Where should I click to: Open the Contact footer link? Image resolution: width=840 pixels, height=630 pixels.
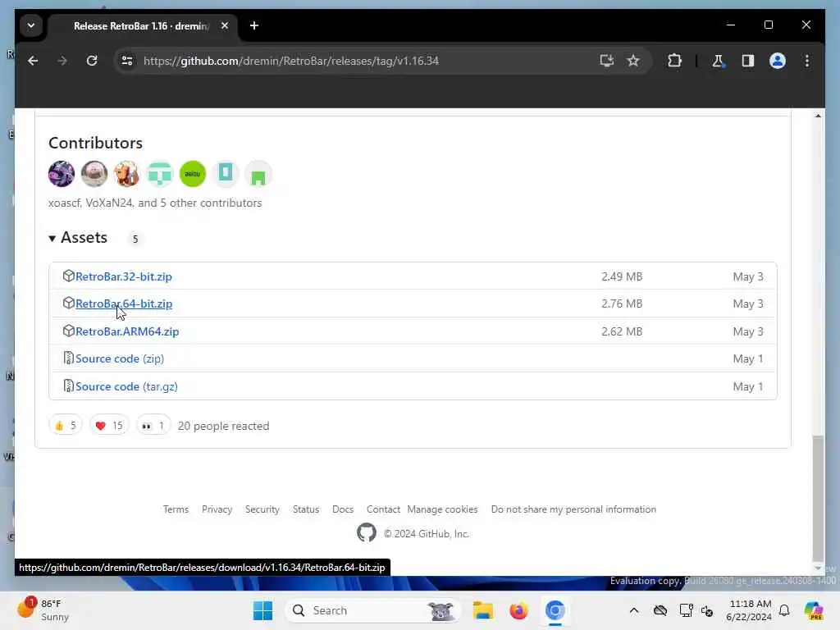383,509
